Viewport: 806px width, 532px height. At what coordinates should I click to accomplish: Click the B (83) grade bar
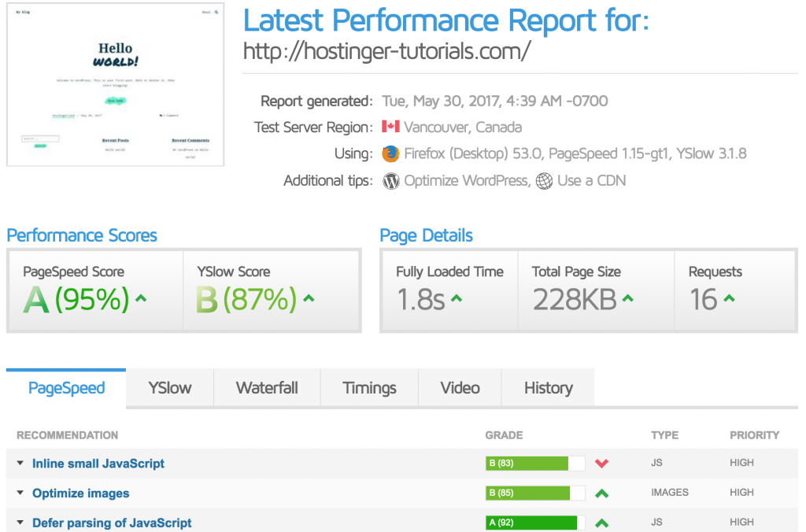coord(535,463)
